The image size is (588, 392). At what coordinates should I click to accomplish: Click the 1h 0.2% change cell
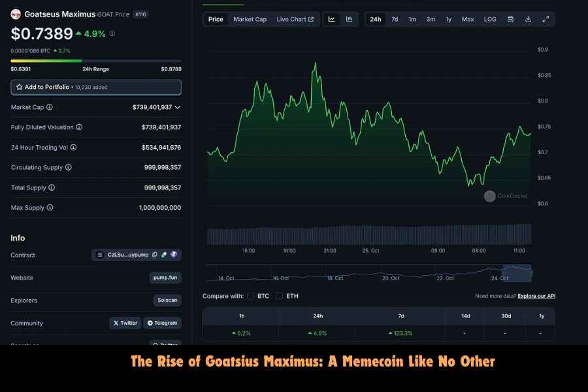pos(241,333)
